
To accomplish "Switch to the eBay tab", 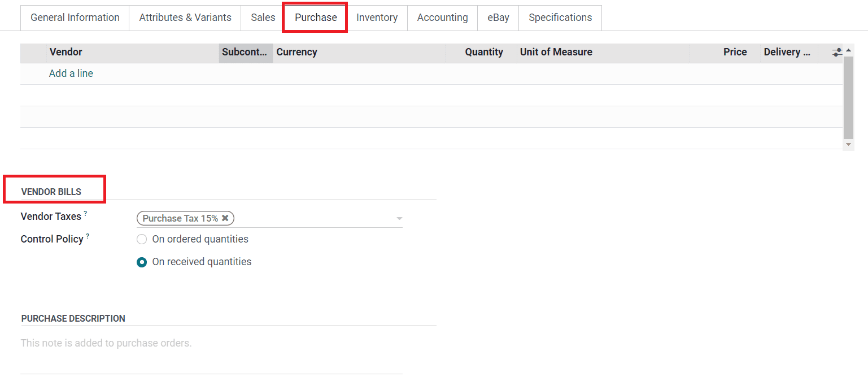I will (498, 18).
